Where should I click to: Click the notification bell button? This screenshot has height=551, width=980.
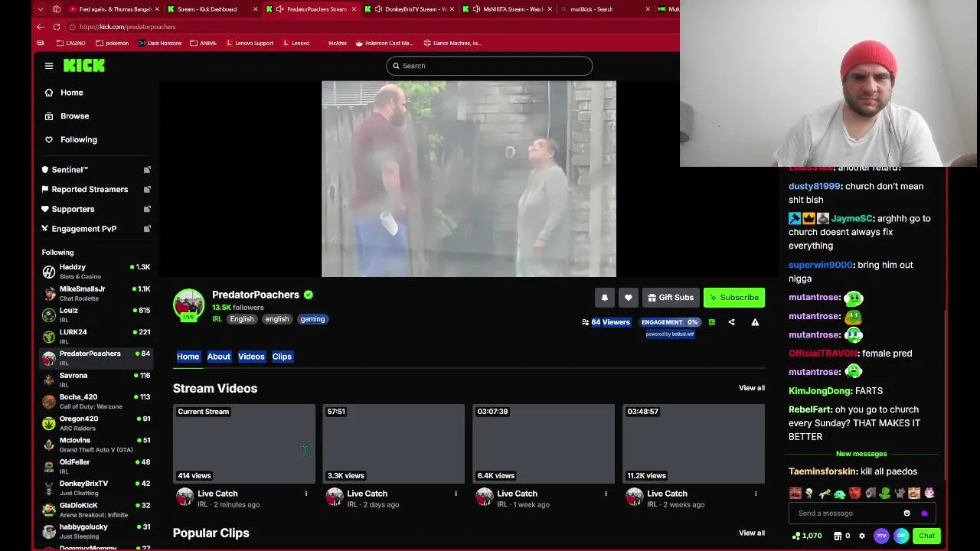604,298
